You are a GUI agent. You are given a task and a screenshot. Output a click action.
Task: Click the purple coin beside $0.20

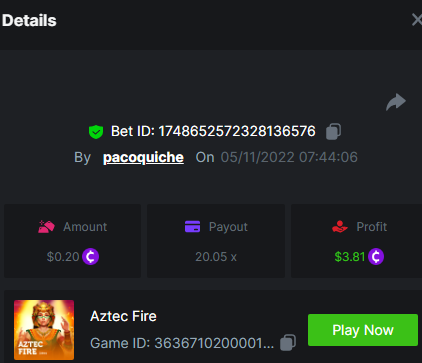point(90,257)
